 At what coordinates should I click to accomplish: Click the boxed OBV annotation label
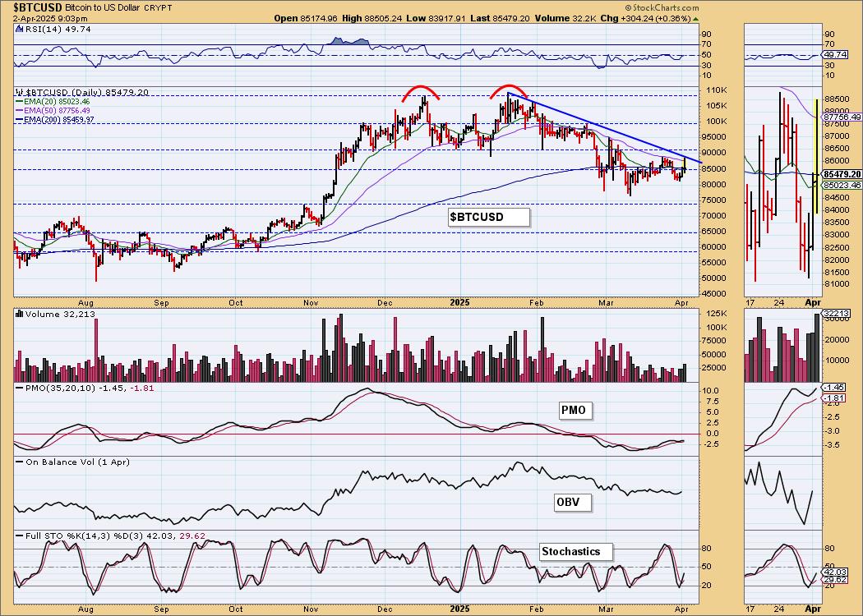(573, 502)
